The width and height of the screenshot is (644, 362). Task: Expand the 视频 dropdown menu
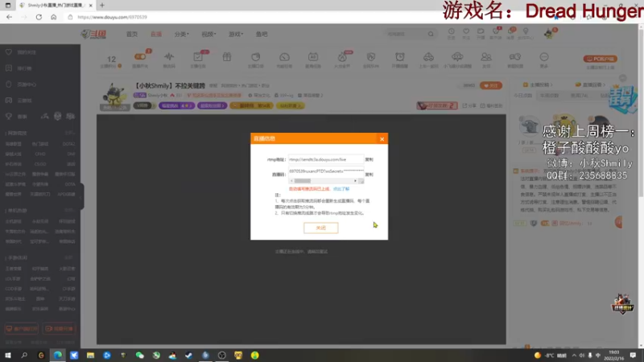point(208,34)
